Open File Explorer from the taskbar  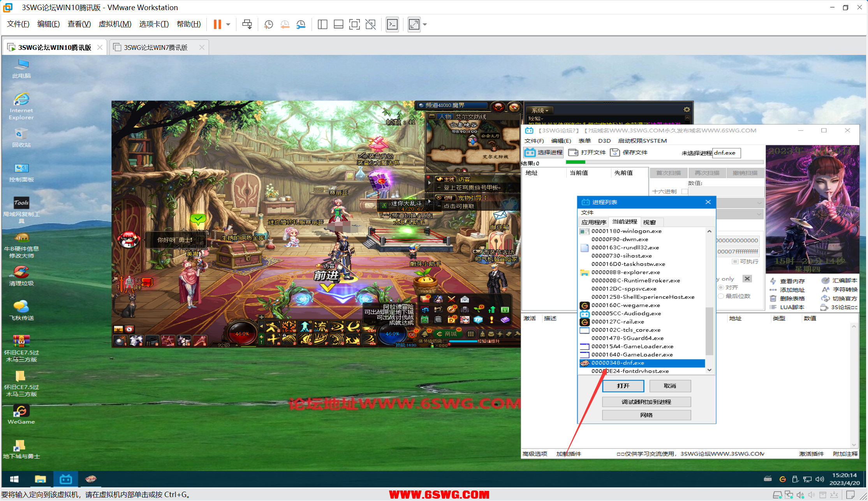click(x=40, y=479)
